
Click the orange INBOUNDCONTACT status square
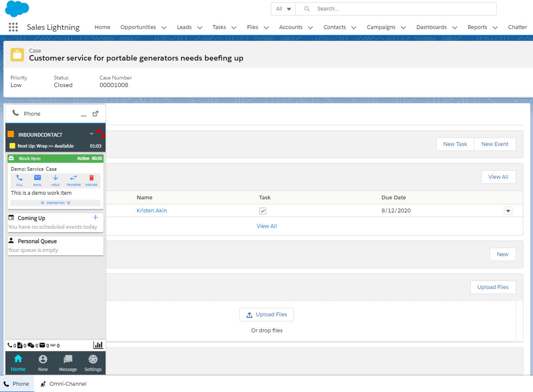point(11,134)
